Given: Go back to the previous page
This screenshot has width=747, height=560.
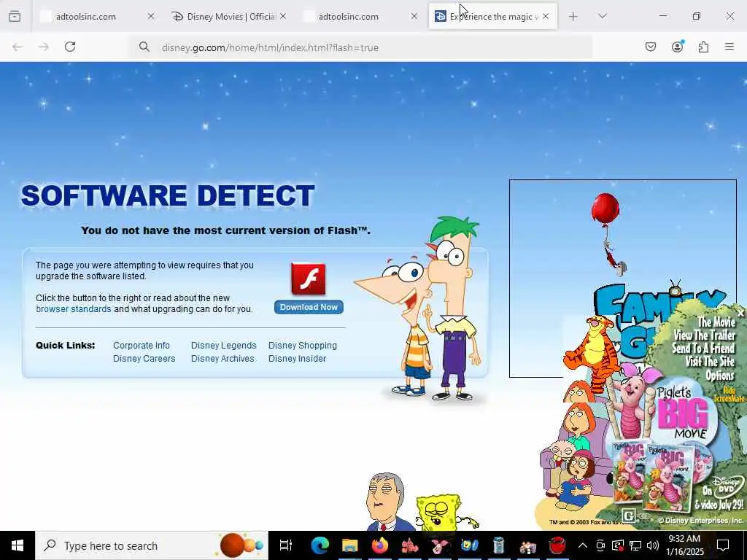Looking at the screenshot, I should [18, 47].
